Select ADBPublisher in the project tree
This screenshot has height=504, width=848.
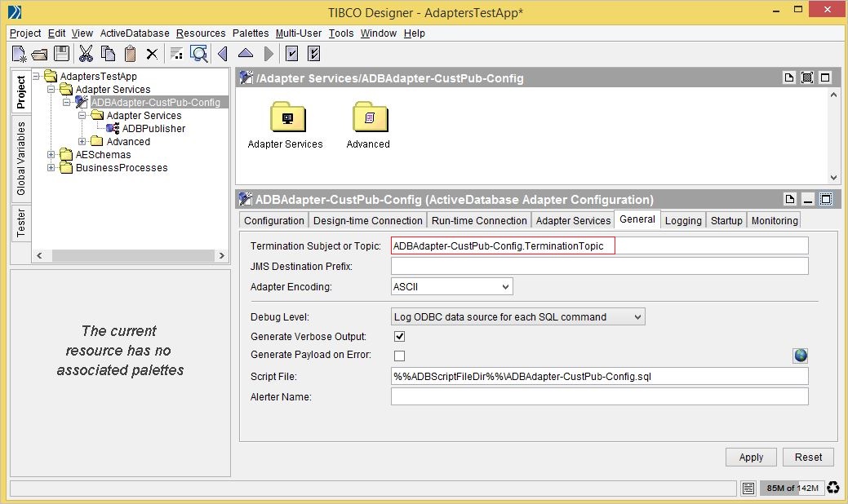tap(153, 129)
